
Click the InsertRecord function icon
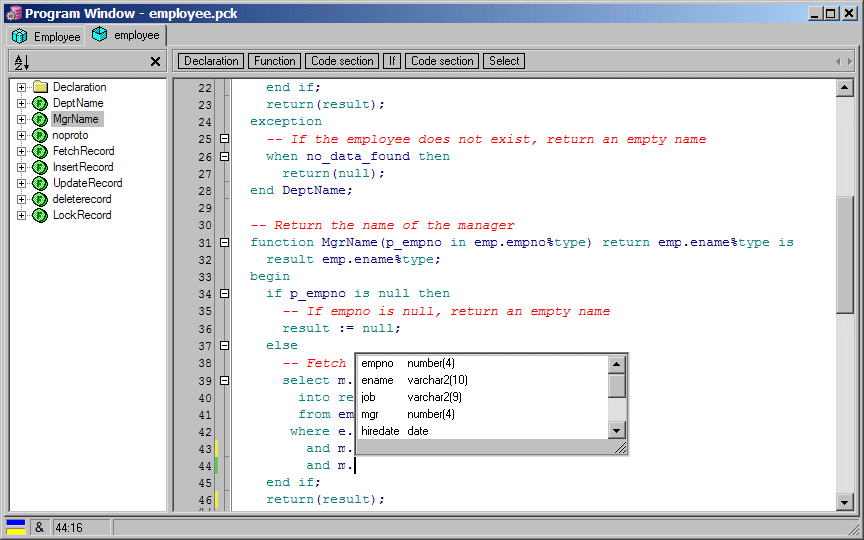click(40, 167)
